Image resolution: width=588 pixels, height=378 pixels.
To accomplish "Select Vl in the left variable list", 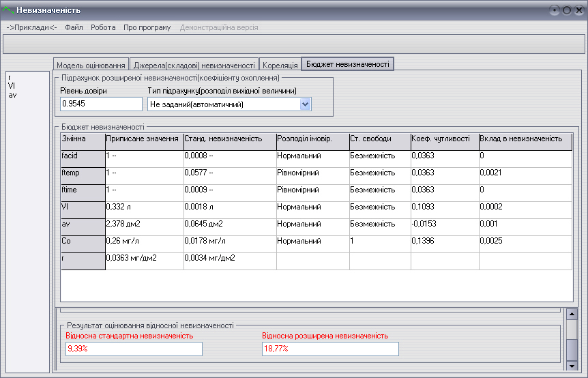I will [x=11, y=86].
